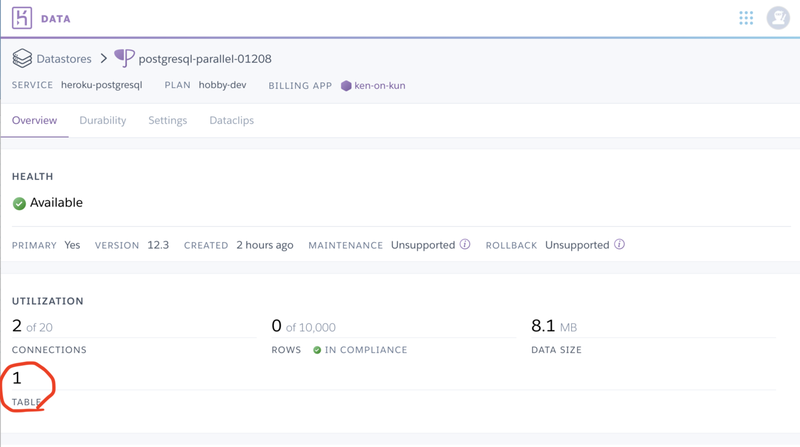Viewport: 800px width, 447px height.
Task: Open the user avatar account menu
Action: pos(778,18)
